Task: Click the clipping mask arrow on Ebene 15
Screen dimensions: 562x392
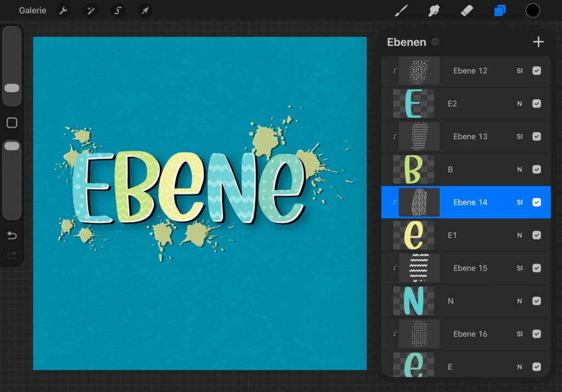Action: pyautogui.click(x=395, y=268)
